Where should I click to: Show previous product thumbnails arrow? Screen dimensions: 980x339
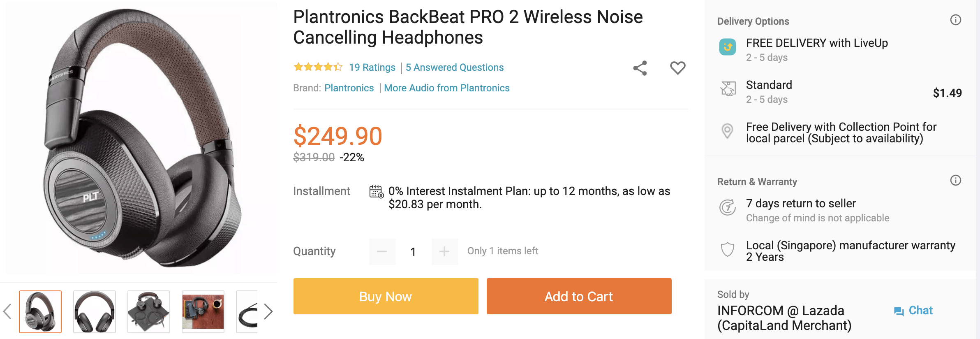[x=7, y=311]
